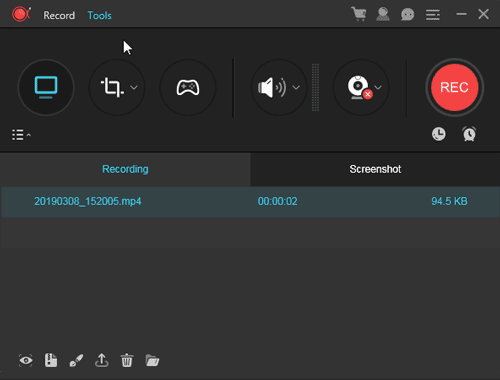
Task: Toggle system sound speaker icon
Action: point(272,88)
